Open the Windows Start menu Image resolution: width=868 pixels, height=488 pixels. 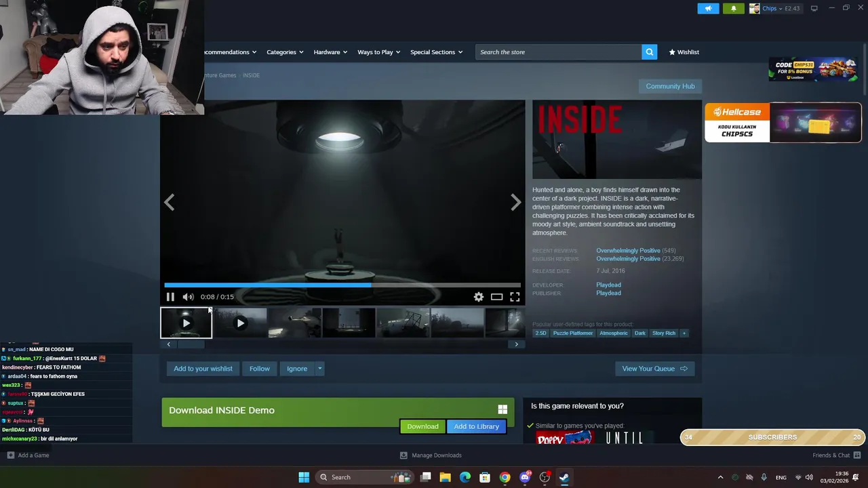[304, 477]
